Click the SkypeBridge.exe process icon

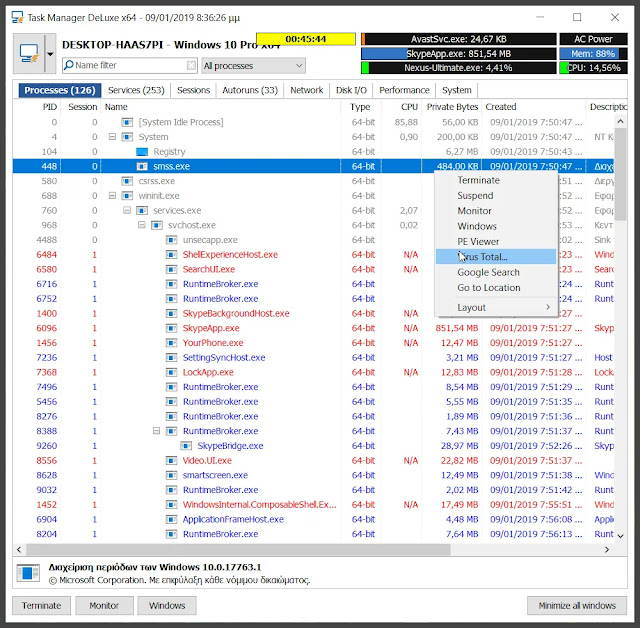pos(186,446)
